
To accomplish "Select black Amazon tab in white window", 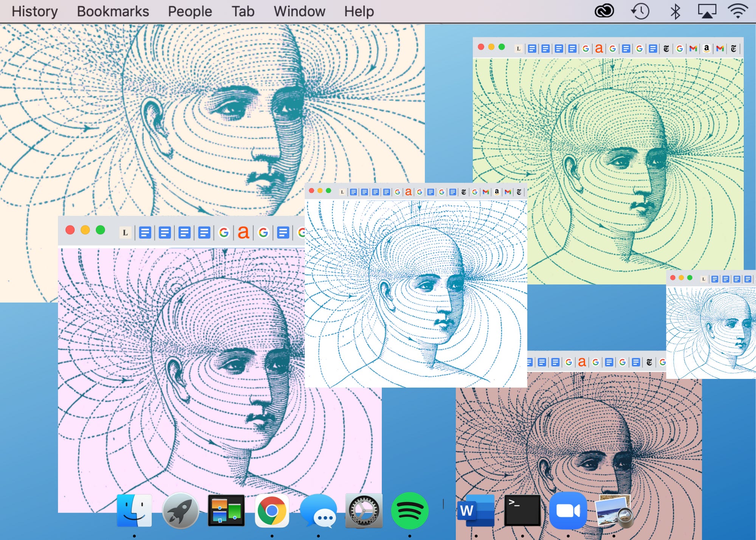I will (x=497, y=192).
